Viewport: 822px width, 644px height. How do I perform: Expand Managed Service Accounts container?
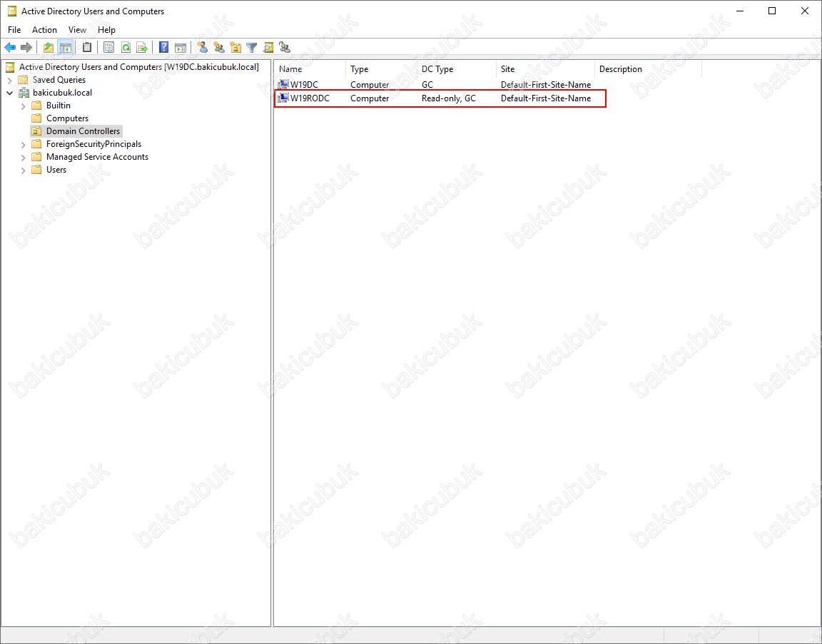click(23, 157)
